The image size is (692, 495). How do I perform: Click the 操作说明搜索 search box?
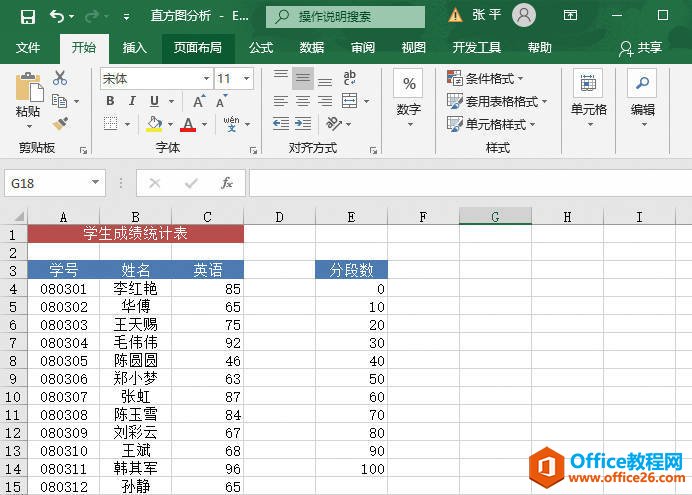coord(345,17)
